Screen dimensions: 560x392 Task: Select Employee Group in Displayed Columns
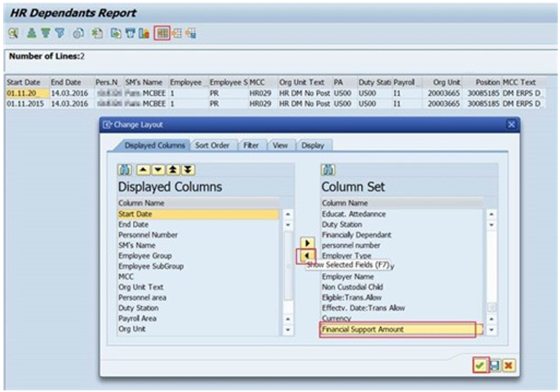[198, 255]
